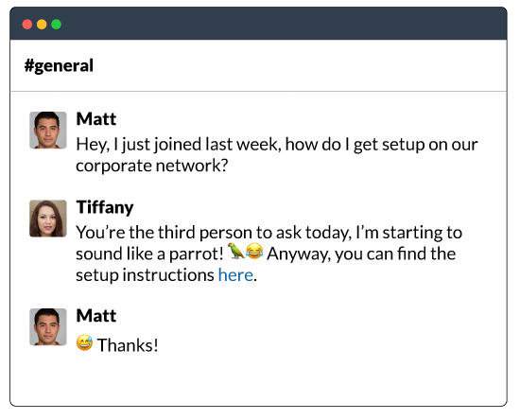Close the window with the red button
The width and height of the screenshot is (520, 420).
[x=27, y=25]
